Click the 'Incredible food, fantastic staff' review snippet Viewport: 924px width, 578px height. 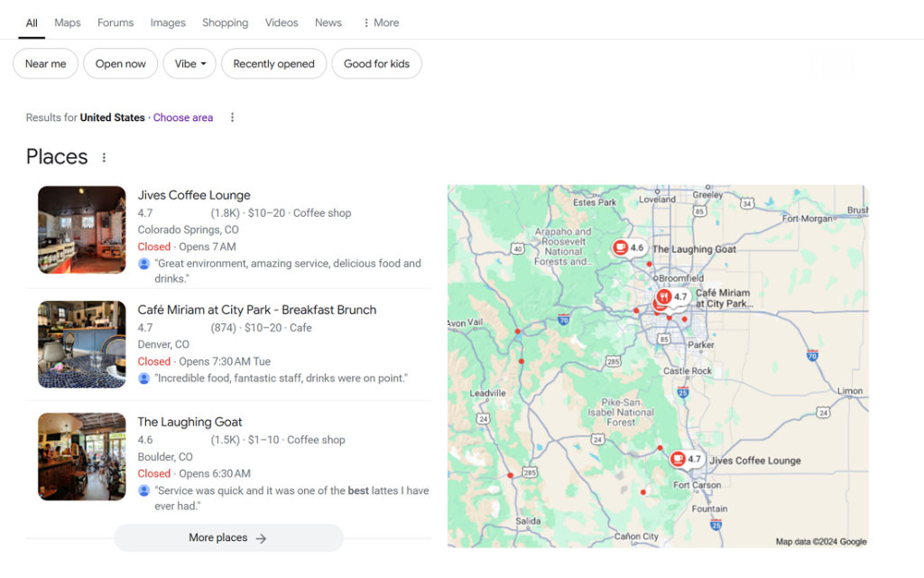pyautogui.click(x=281, y=378)
